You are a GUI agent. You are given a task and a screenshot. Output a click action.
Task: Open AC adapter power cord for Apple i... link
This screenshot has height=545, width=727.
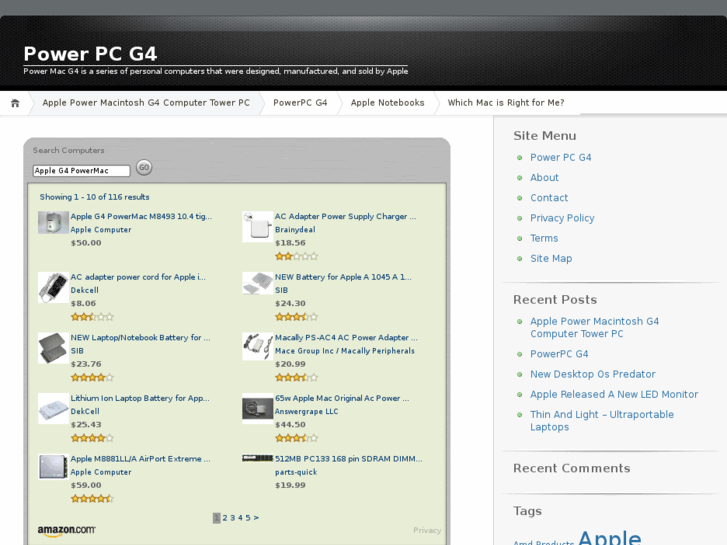[x=138, y=277]
